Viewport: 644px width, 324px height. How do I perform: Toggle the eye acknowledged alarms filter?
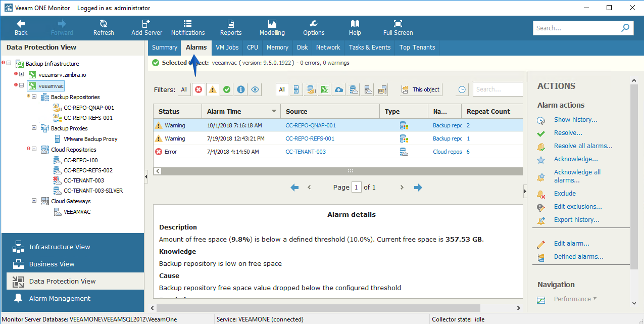[255, 89]
